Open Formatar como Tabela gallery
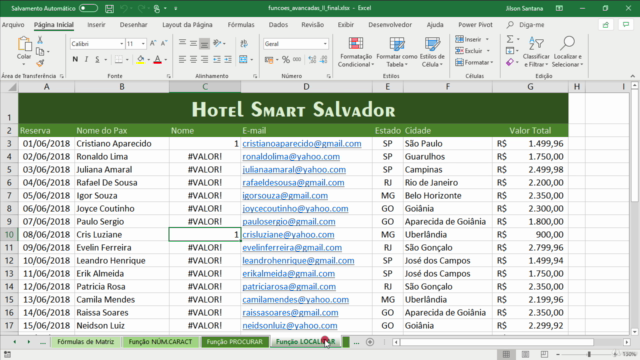 tap(397, 52)
